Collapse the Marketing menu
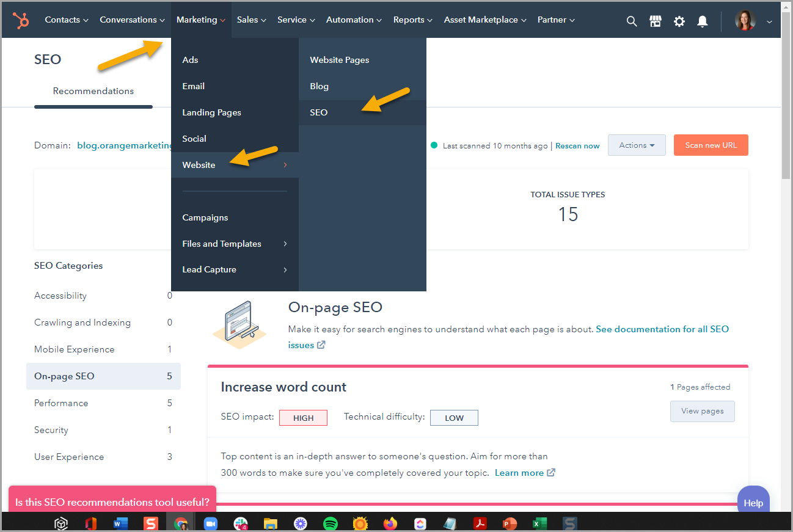This screenshot has width=793, height=532. pos(201,20)
